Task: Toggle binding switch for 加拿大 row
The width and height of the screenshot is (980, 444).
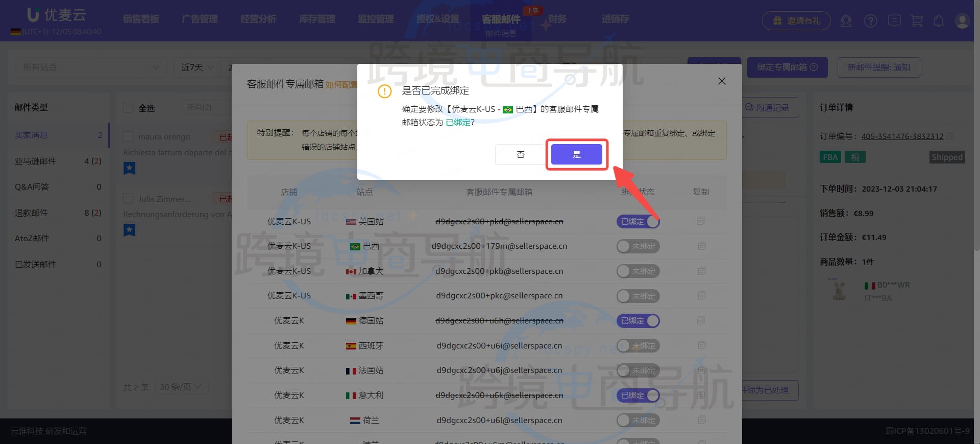Action: coord(638,271)
